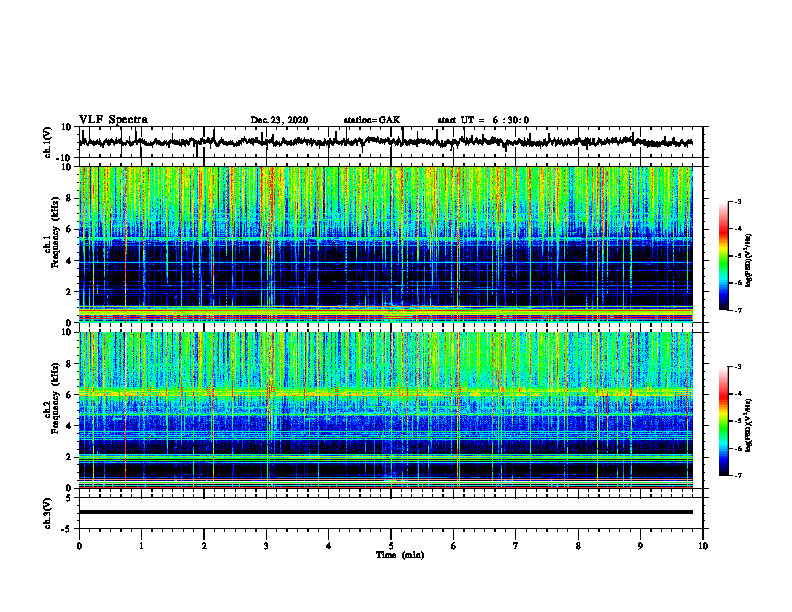Click the log(PSD) label beside ch.1 color bar
Image resolution: width=792 pixels, height=612 pixels.
click(749, 261)
